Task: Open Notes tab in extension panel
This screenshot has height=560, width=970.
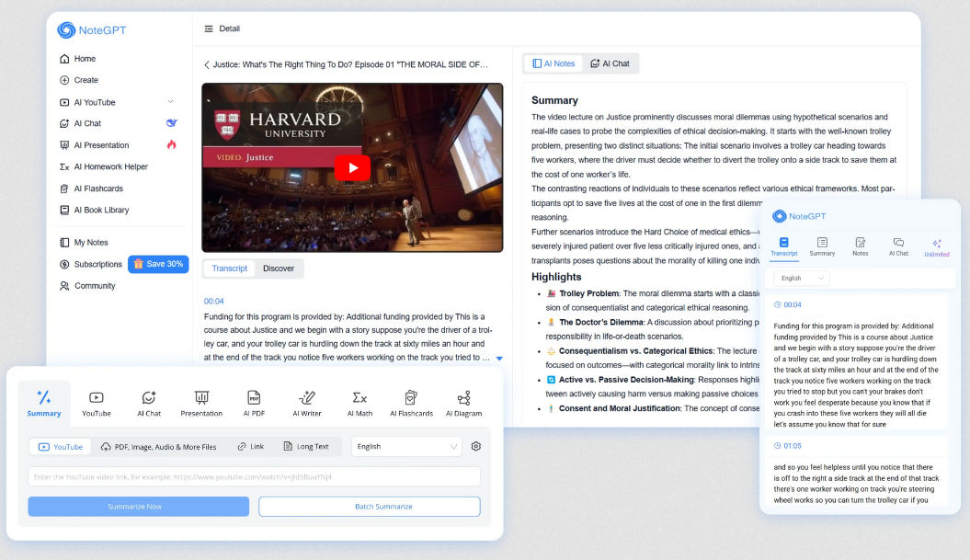Action: 860,246
